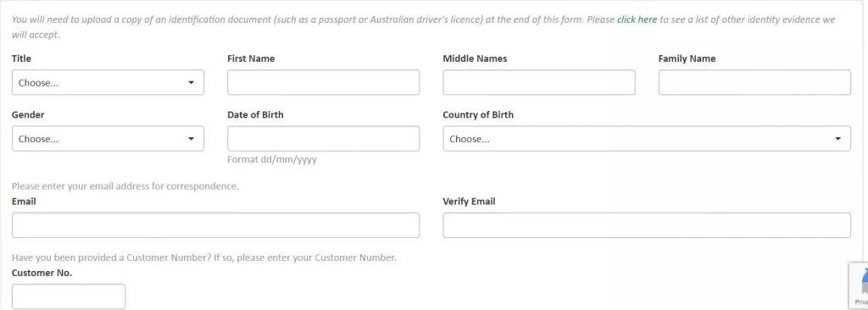
Task: Expand the Gender dropdown
Action: pos(108,139)
